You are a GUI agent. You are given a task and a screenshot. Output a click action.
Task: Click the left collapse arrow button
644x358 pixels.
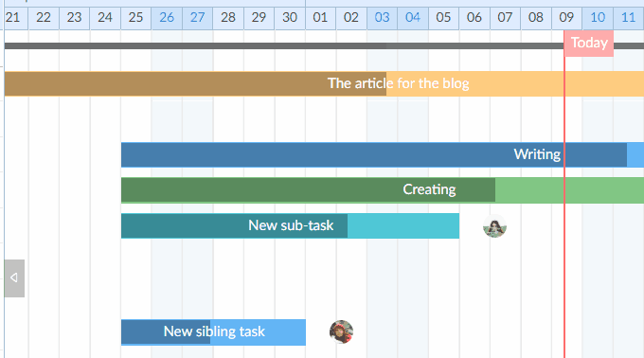[14, 277]
